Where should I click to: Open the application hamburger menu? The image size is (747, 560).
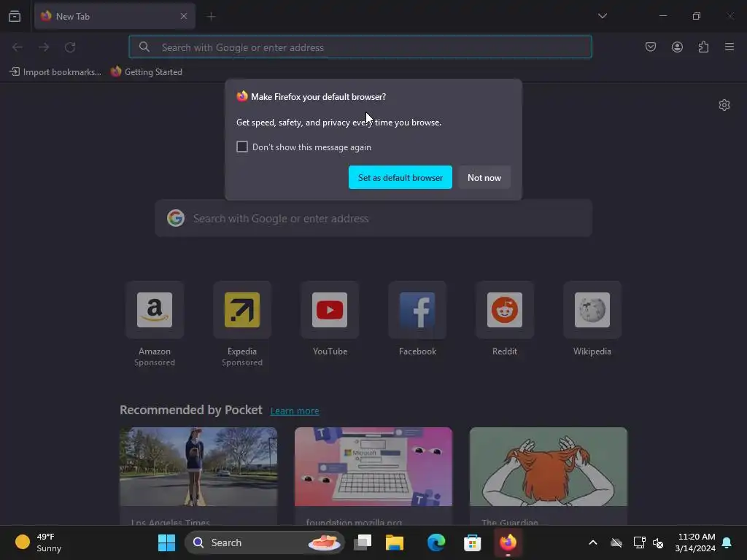point(729,47)
